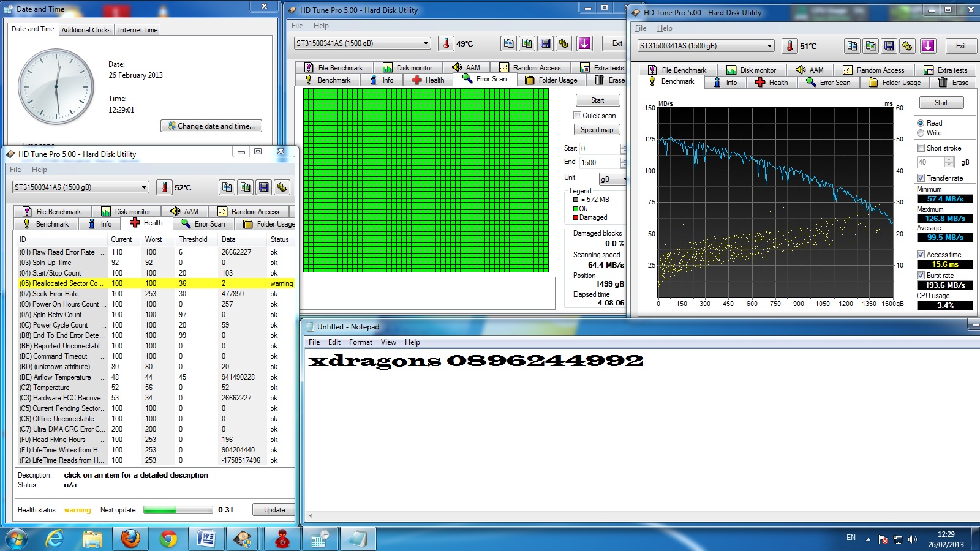Open the options gear icon in the 52°C HD Tune window
The width and height of the screenshot is (980, 551).
(282, 187)
